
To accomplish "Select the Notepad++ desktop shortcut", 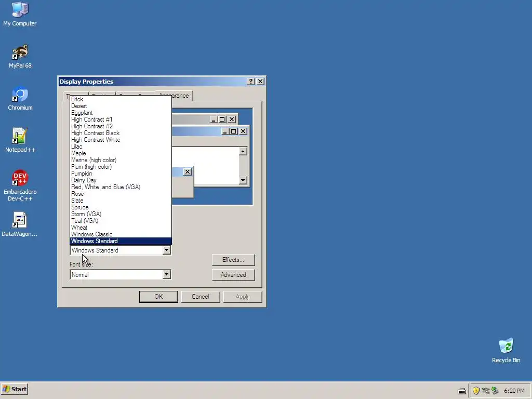I will pyautogui.click(x=20, y=140).
